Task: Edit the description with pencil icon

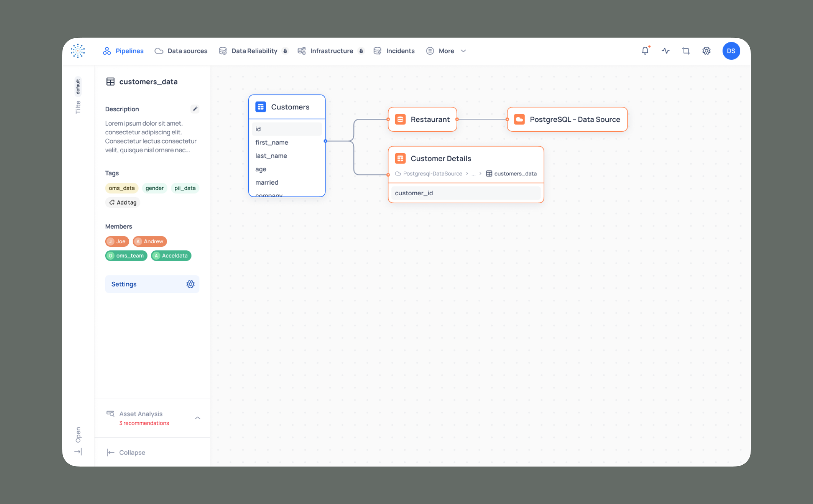Action: tap(195, 109)
